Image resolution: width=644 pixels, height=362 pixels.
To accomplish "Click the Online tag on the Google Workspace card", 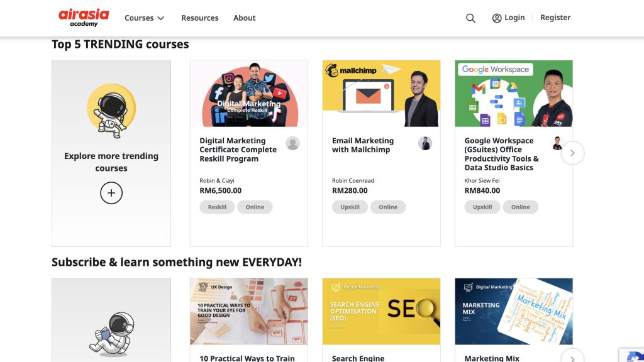I will pos(520,207).
